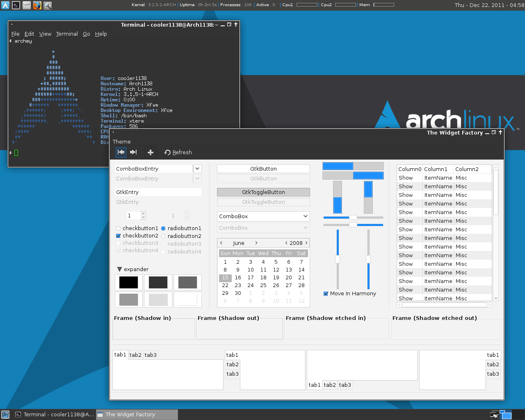Switch to tab2 in the first notebook
Screen dimensions: 525x420
[135, 354]
